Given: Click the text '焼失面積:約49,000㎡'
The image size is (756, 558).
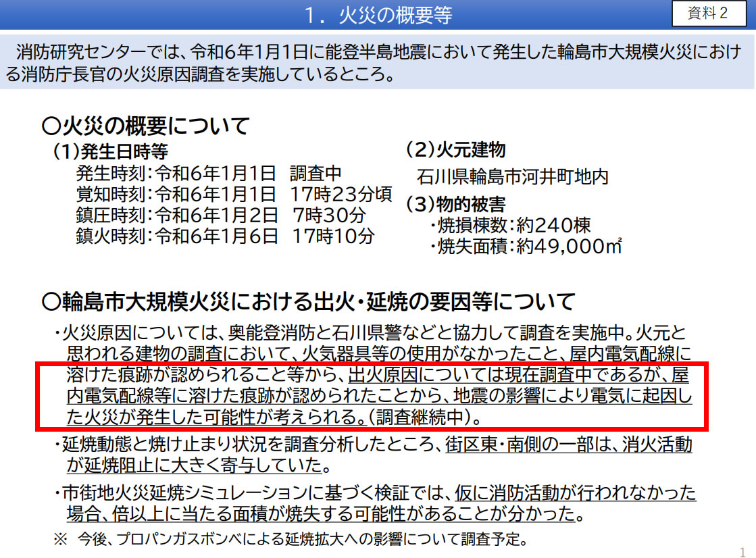Looking at the screenshot, I should (526, 247).
